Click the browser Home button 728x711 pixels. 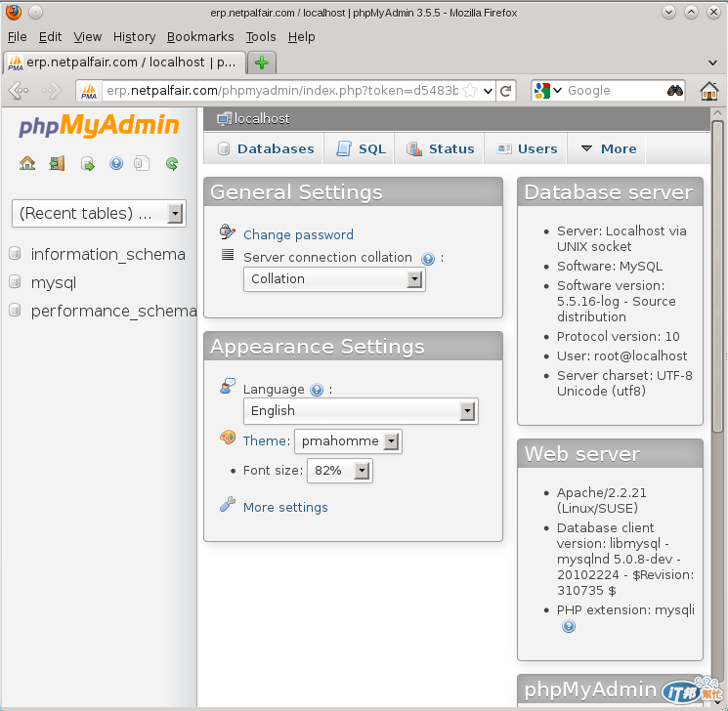(709, 91)
